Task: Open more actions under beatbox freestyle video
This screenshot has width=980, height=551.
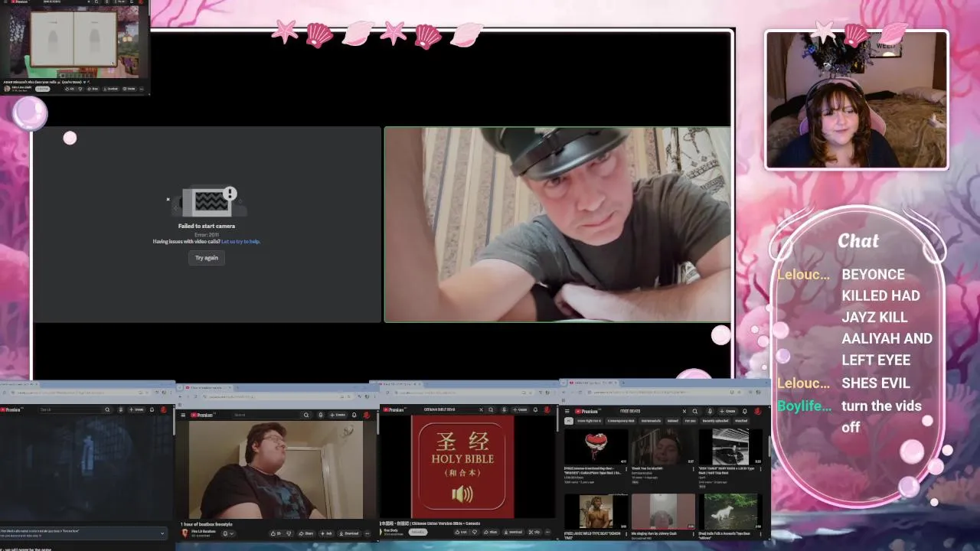Action: pos(367,533)
